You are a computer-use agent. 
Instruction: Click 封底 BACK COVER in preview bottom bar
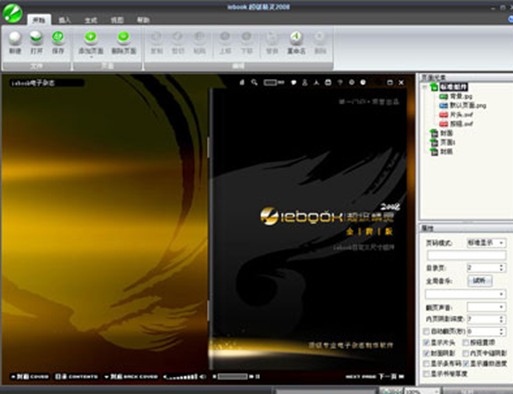coord(131,377)
